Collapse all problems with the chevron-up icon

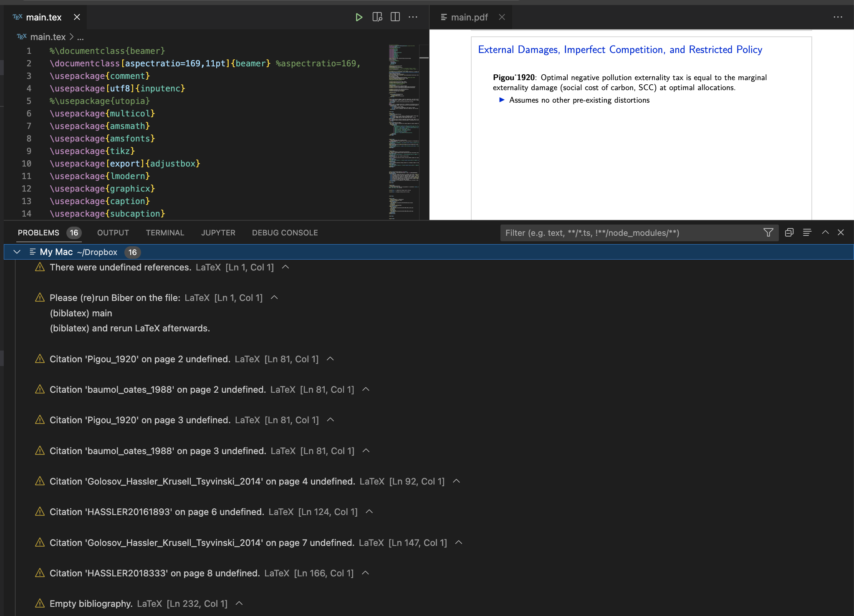pyautogui.click(x=824, y=232)
